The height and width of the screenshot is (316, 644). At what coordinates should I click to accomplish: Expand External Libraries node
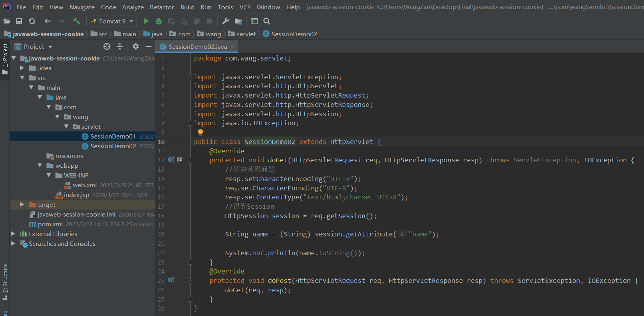13,234
